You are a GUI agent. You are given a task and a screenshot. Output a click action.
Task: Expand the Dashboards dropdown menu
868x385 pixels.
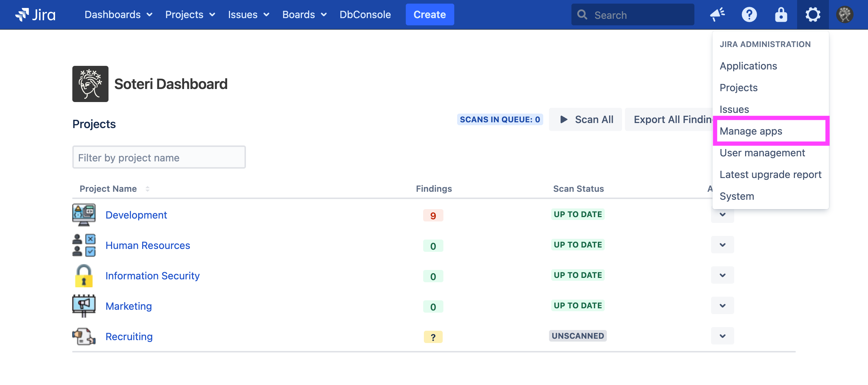118,15
